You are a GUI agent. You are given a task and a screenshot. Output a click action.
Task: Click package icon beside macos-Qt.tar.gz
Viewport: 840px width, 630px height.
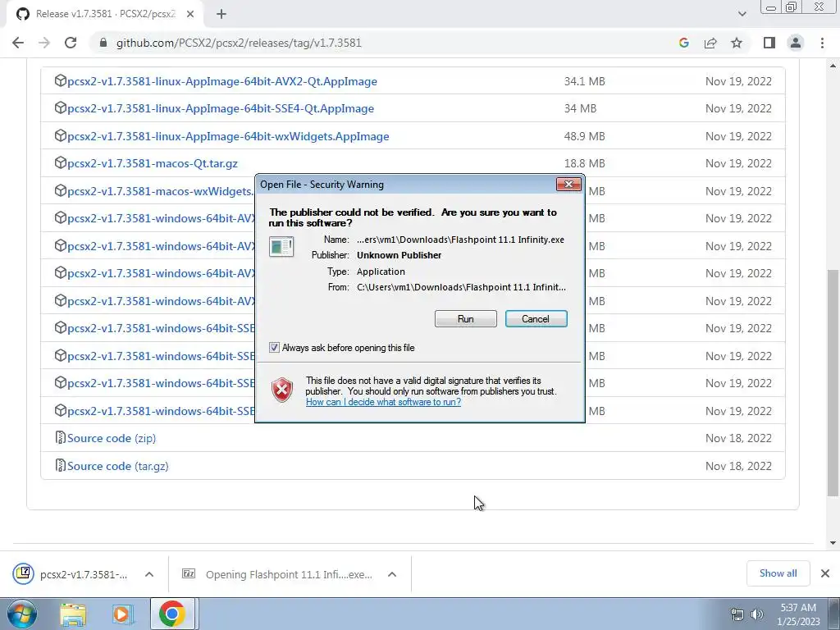tap(61, 163)
